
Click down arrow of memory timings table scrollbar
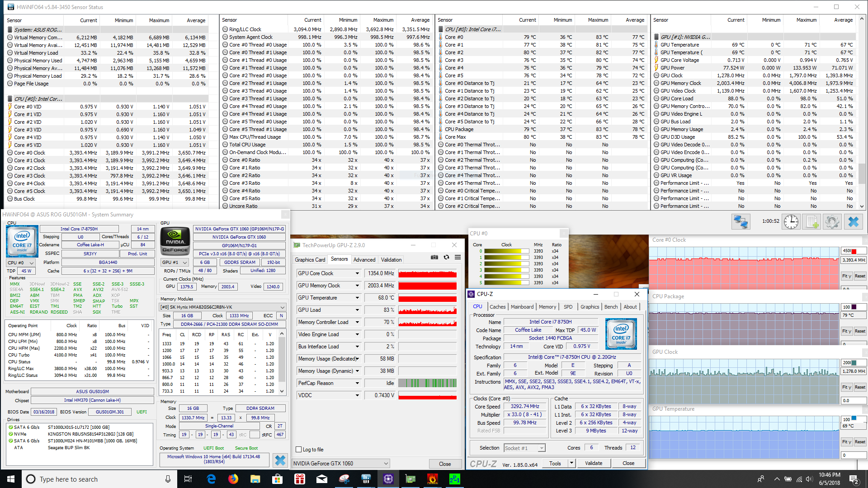[282, 391]
